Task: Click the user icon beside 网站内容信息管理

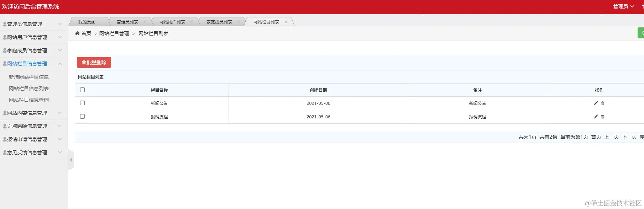Action: 5,113
